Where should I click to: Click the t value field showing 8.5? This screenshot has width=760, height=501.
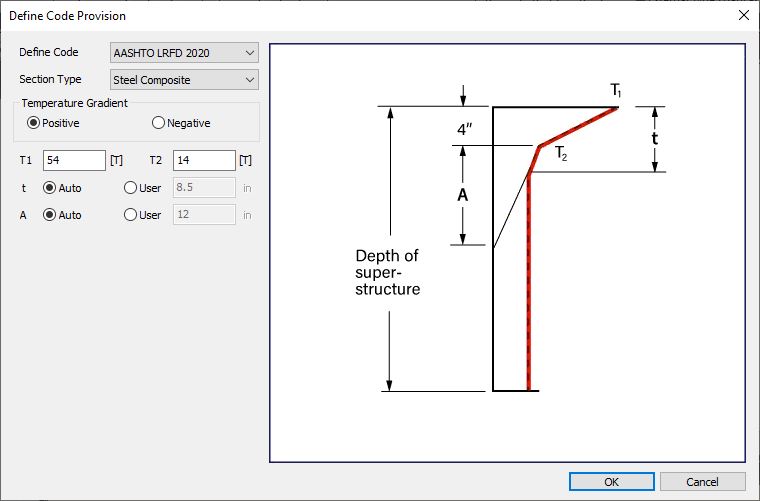coord(204,188)
